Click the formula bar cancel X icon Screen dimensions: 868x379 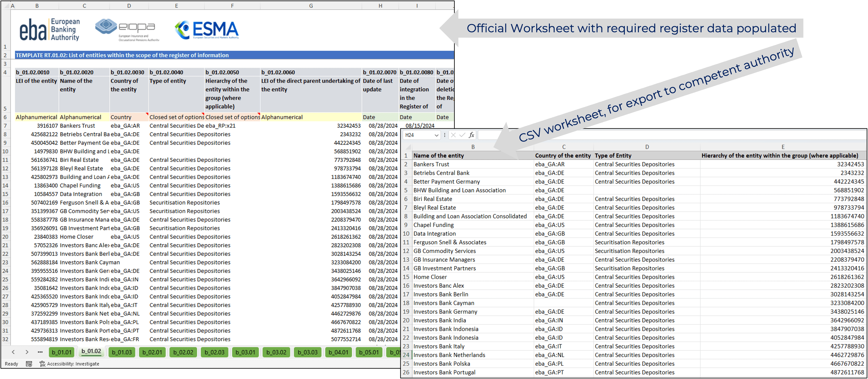(x=453, y=135)
